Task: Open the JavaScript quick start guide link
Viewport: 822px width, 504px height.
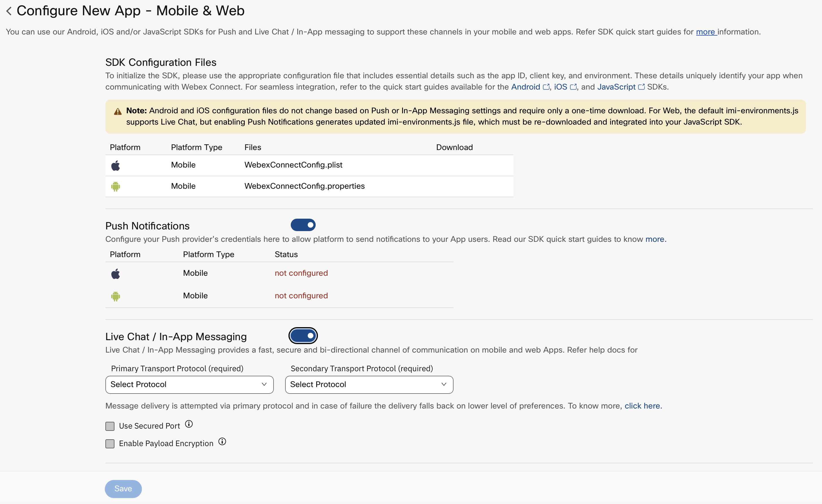Action: point(616,87)
